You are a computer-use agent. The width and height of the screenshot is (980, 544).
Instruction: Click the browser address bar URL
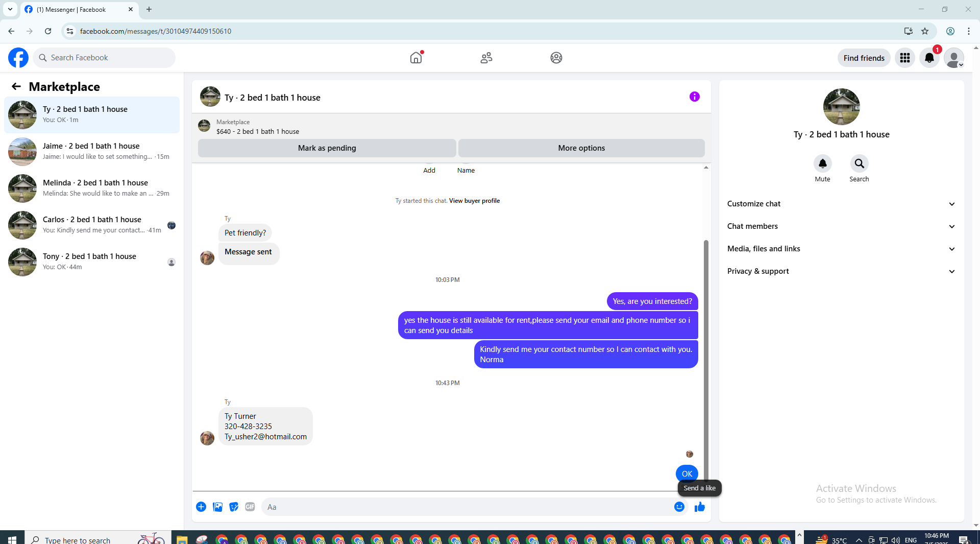click(x=156, y=31)
